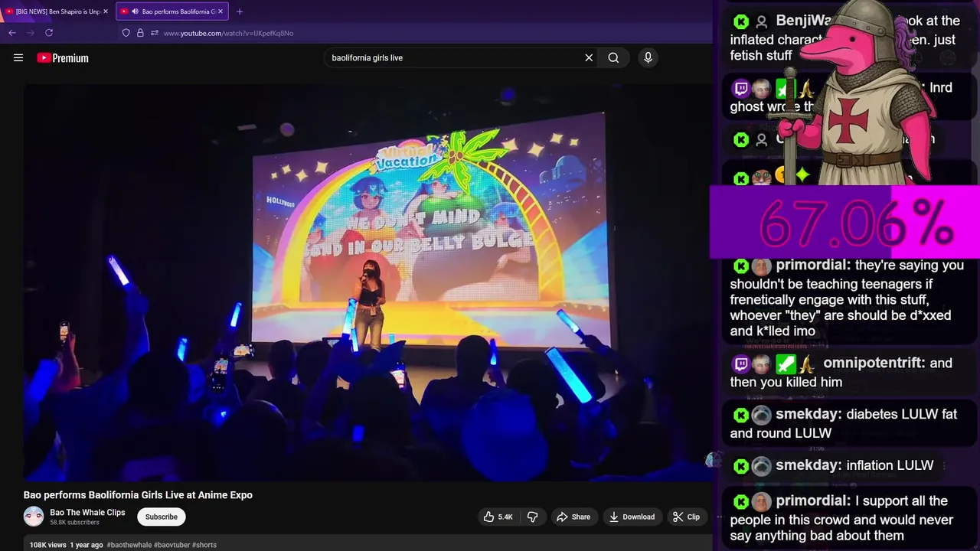Click the Twitch badge beside omnipotentrift

pyautogui.click(x=740, y=364)
